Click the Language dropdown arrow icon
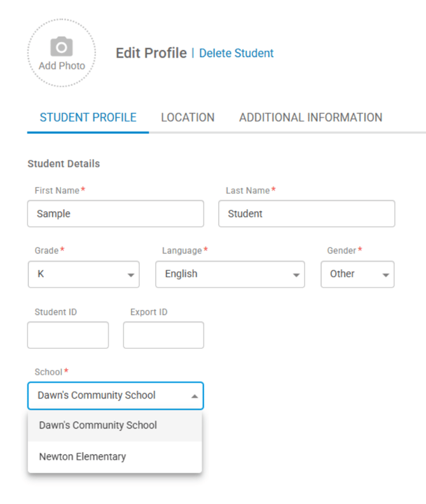This screenshot has width=426, height=504. coord(296,275)
